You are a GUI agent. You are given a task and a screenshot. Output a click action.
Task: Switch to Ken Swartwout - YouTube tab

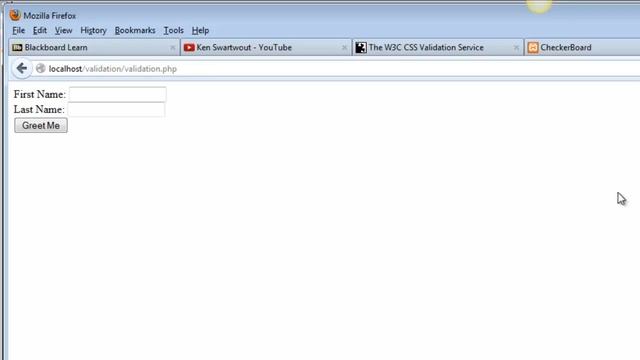(266, 48)
